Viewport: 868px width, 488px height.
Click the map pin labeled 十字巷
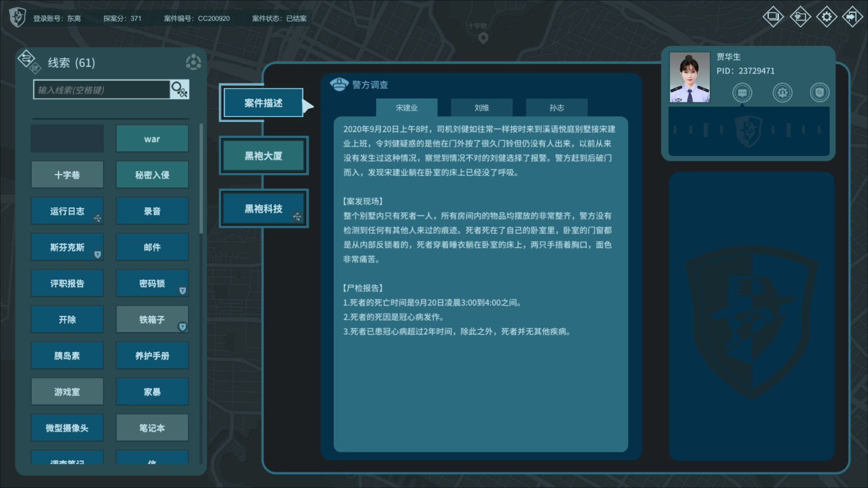click(483, 38)
